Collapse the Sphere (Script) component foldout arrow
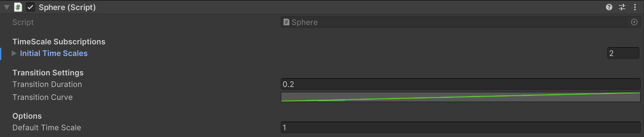This screenshot has width=644, height=137. click(x=7, y=7)
